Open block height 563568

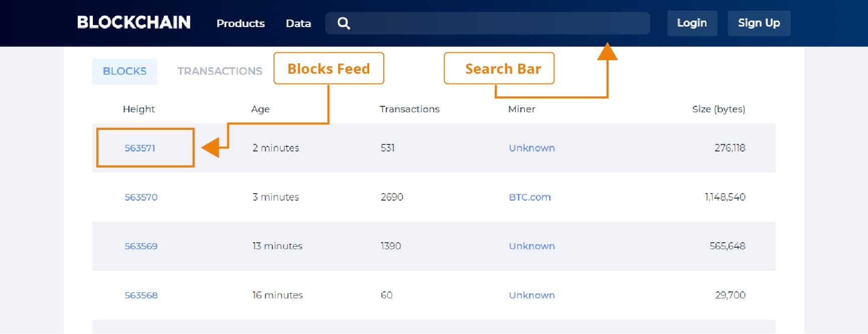[x=141, y=295]
